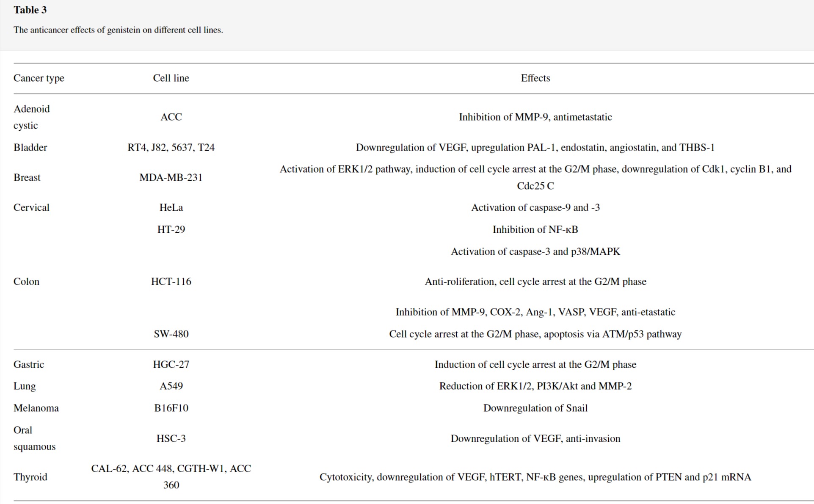Click the 'HeLa' cell line entry
Viewport: 814px width, 504px height.
tap(171, 208)
